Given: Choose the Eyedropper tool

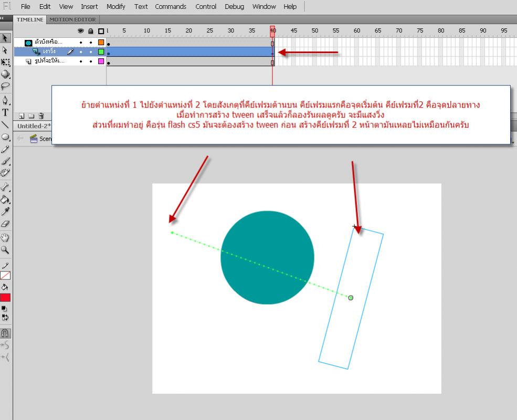Looking at the screenshot, I should [5, 211].
